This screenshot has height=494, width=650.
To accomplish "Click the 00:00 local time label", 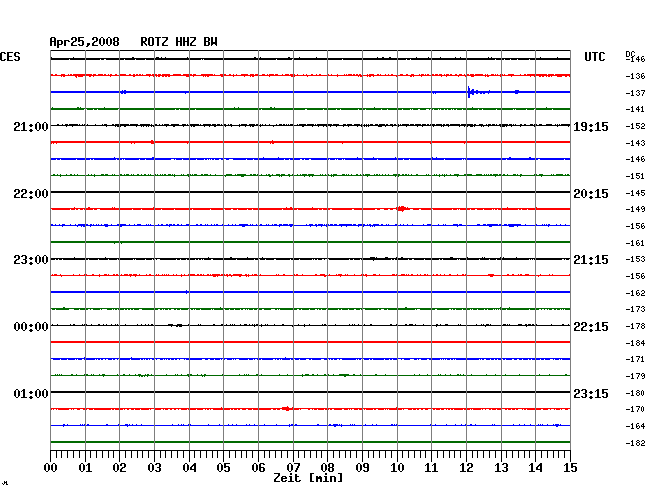I will pyautogui.click(x=31, y=327).
